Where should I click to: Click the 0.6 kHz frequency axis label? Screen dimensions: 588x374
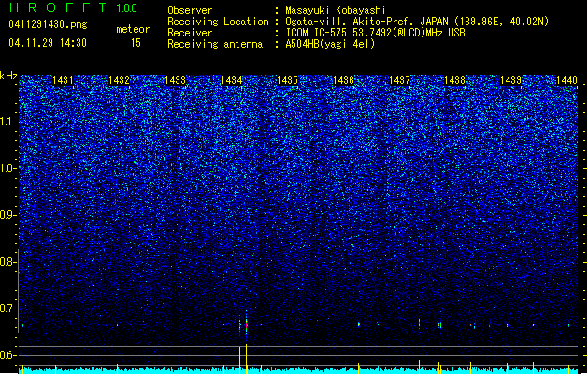pyautogui.click(x=7, y=355)
